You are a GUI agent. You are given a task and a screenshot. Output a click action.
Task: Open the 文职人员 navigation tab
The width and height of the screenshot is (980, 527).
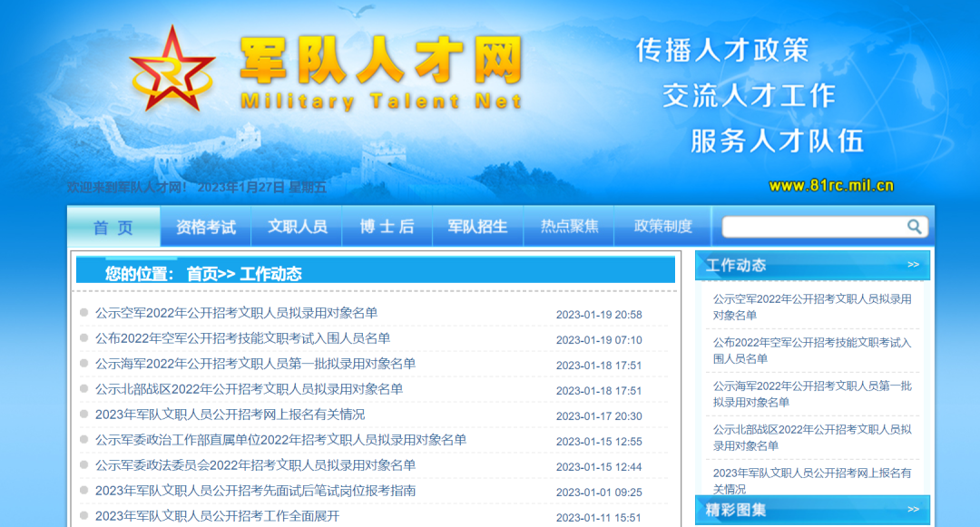pos(297,227)
